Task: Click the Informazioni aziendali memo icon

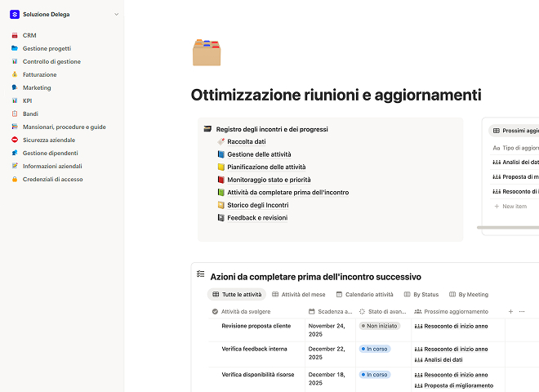Action: tap(15, 166)
